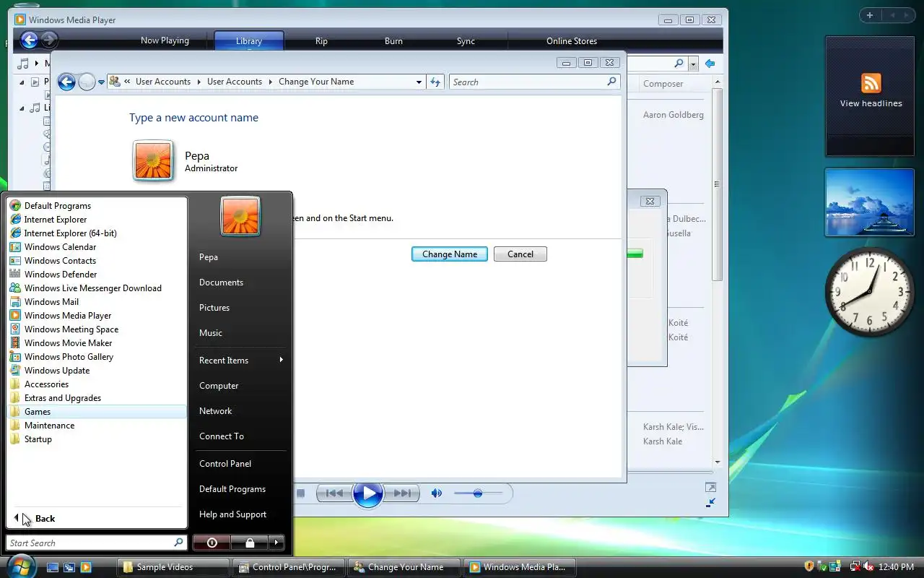Click the Control Panel Search field
Viewport: 924px width, 578px height.
534,82
